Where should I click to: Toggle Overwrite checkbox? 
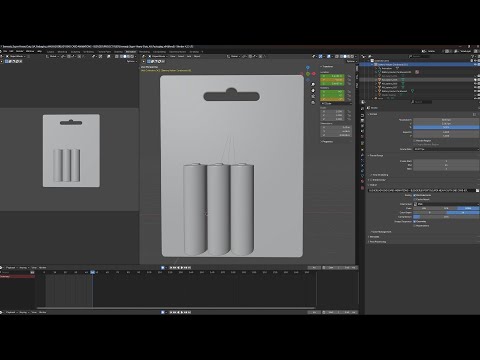414,221
